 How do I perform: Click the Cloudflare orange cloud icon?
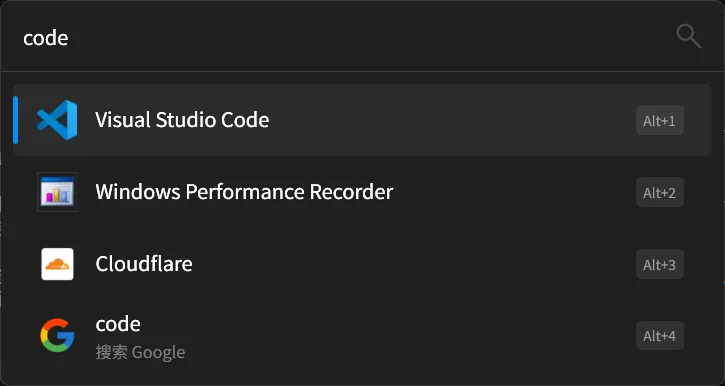pyautogui.click(x=57, y=264)
